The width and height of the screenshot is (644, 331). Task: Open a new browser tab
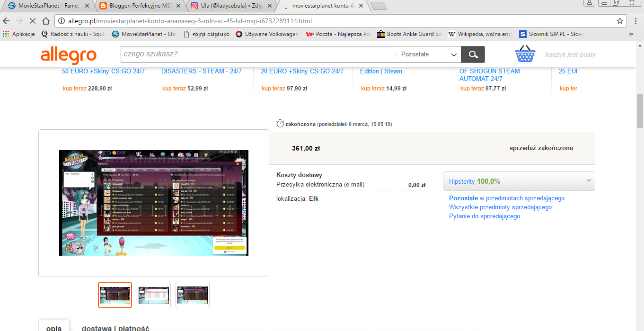pyautogui.click(x=379, y=6)
